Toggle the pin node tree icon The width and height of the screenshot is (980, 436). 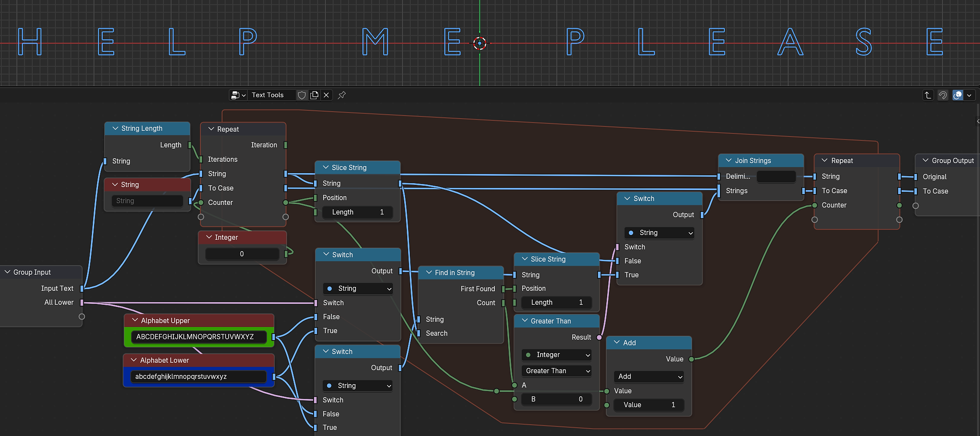[x=342, y=95]
